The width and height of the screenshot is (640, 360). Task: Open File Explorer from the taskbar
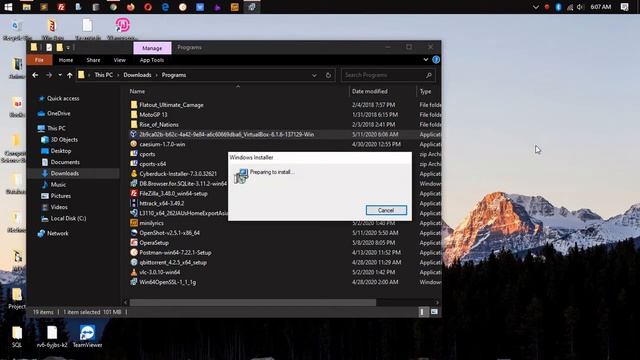coord(27,7)
